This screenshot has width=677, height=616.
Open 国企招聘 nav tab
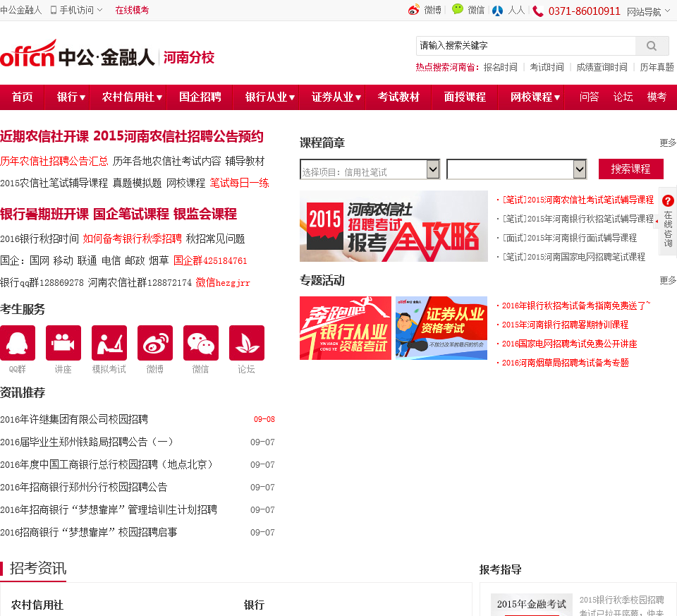(x=200, y=97)
